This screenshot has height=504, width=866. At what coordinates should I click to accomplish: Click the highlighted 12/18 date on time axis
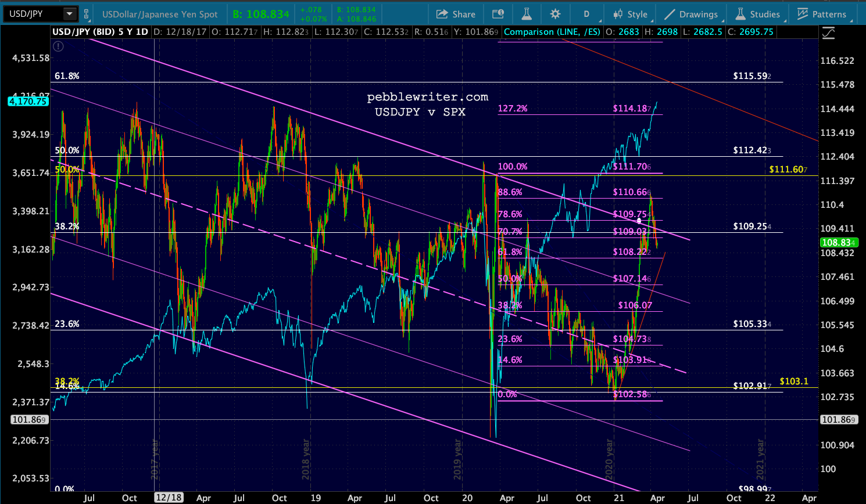[169, 498]
